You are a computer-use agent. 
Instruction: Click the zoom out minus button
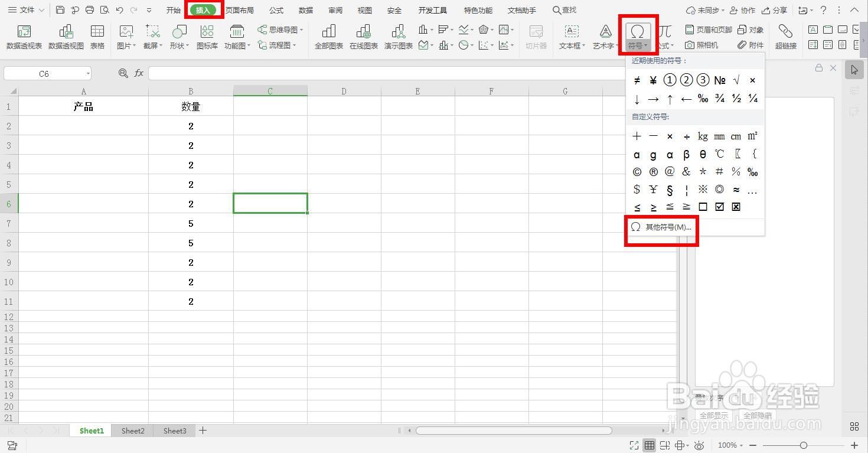753,445
